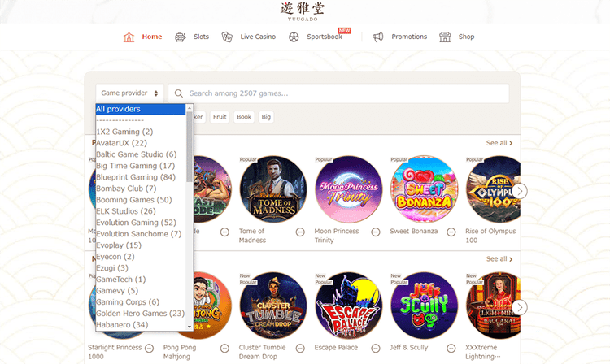Click the Live Casino cards icon
This screenshot has width=610, height=364.
pyautogui.click(x=227, y=37)
